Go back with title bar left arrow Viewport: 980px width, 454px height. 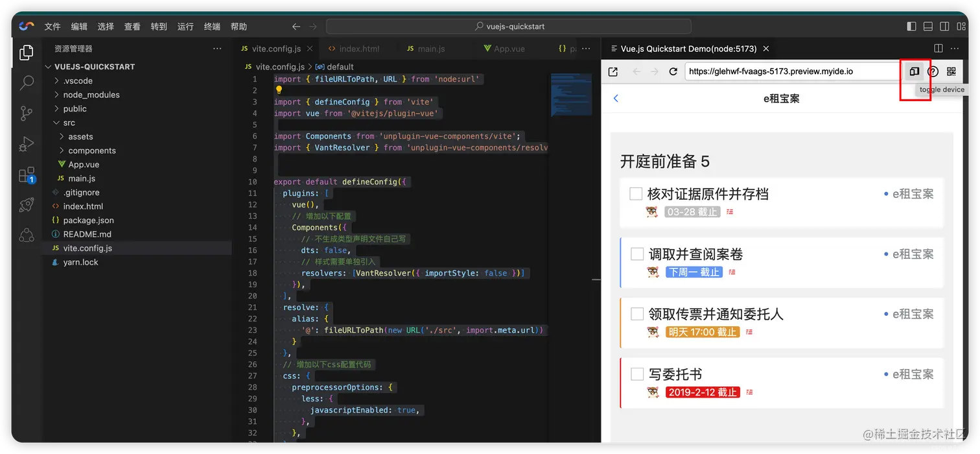(296, 27)
